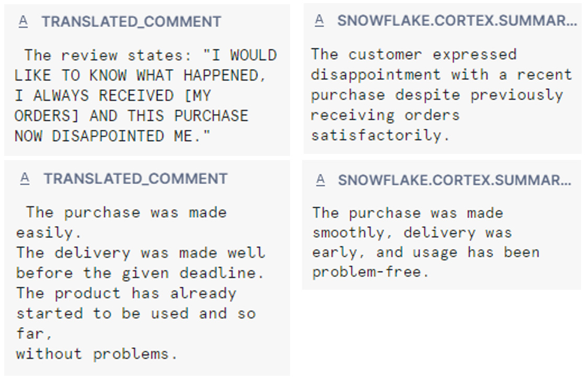Click 'The customer expressed' summary opening line
Image resolution: width=588 pixels, height=382 pixels.
[414, 55]
